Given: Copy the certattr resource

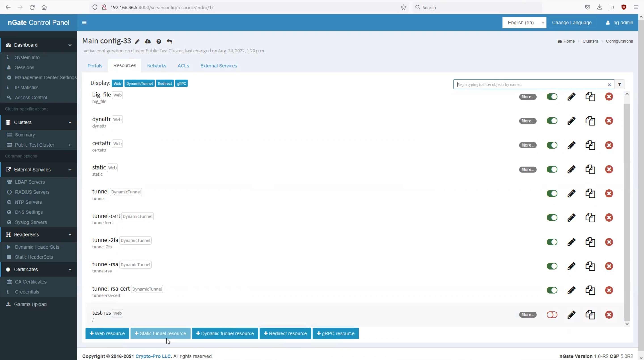Looking at the screenshot, I should click(590, 145).
